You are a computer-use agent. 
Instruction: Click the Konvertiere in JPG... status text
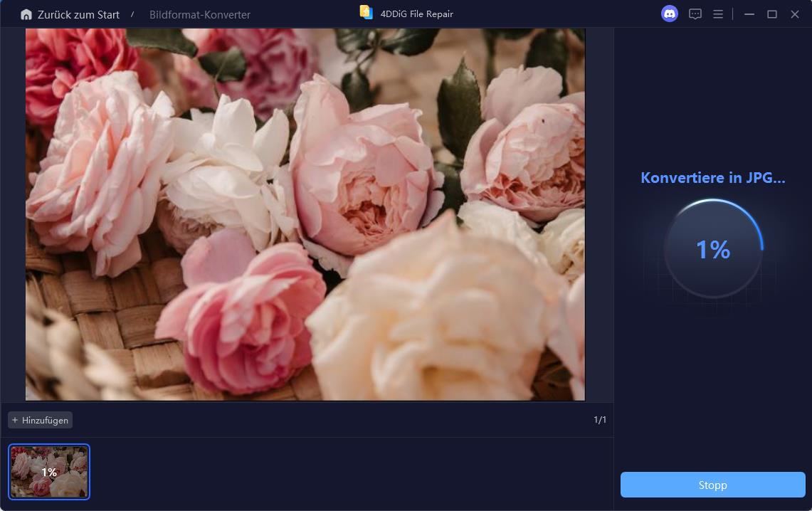[712, 178]
